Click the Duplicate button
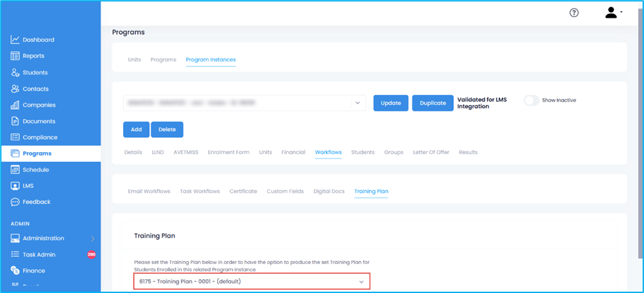 432,103
